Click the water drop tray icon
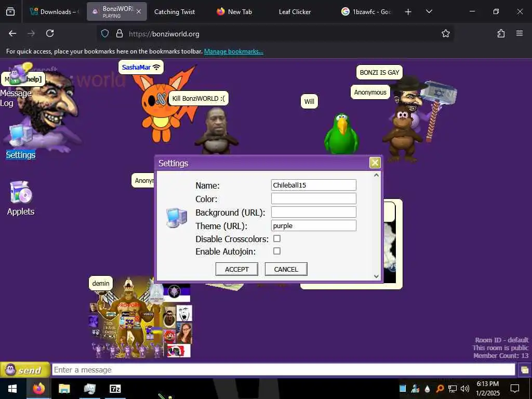The width and height of the screenshot is (532, 399). coord(428,389)
